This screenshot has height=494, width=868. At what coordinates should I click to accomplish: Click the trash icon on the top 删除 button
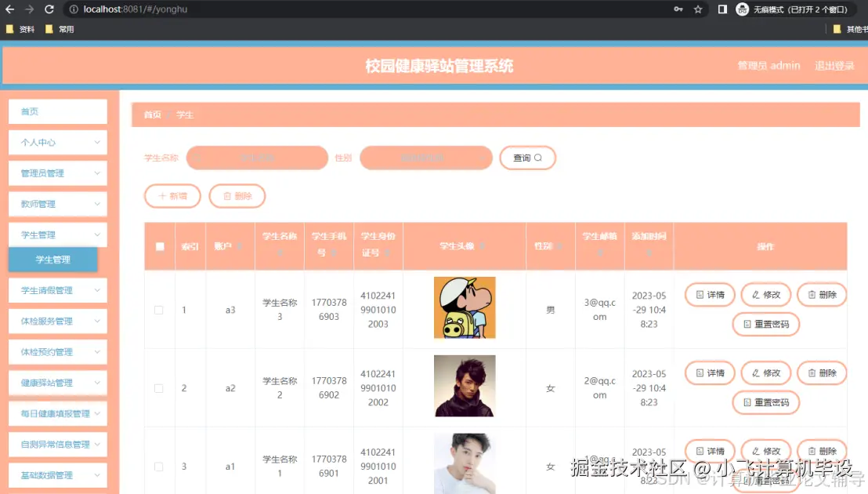(x=228, y=196)
